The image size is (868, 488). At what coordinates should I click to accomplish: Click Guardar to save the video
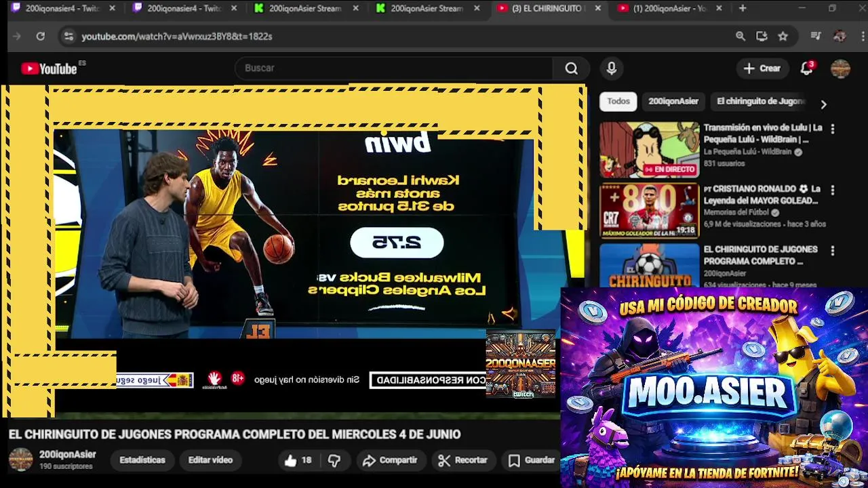[x=532, y=460]
